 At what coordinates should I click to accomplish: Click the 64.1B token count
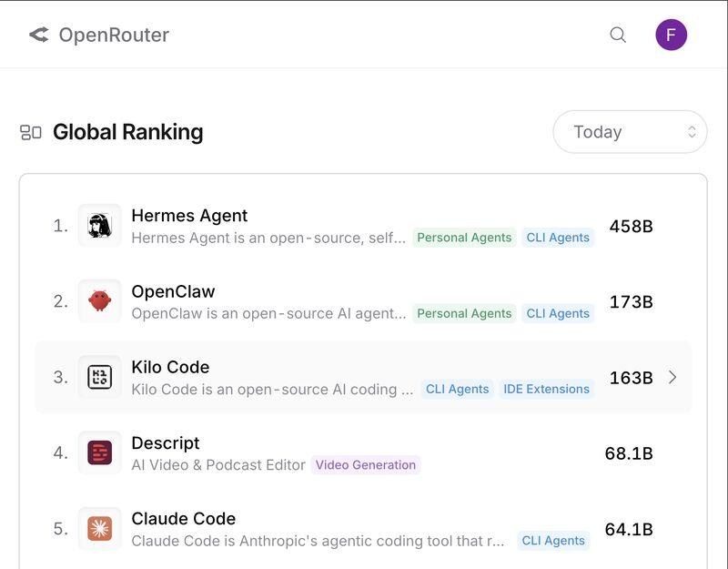click(629, 529)
